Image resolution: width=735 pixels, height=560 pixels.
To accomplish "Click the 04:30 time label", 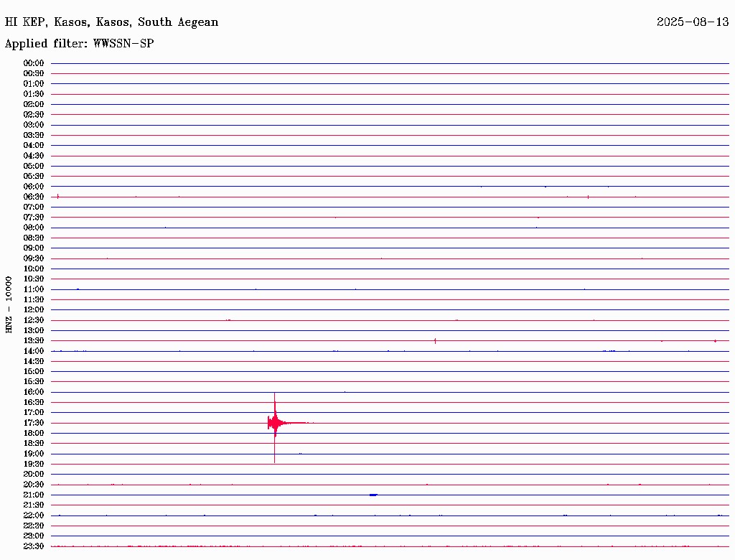I will 33,155.
